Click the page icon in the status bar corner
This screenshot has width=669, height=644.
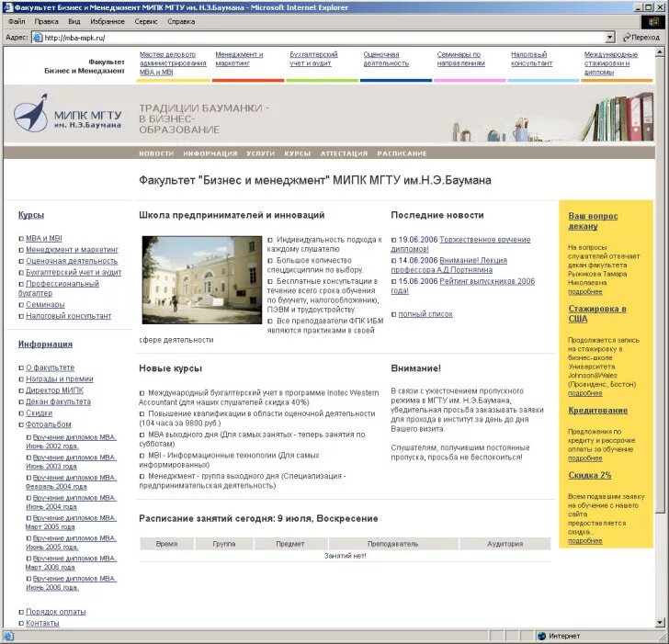coord(8,636)
